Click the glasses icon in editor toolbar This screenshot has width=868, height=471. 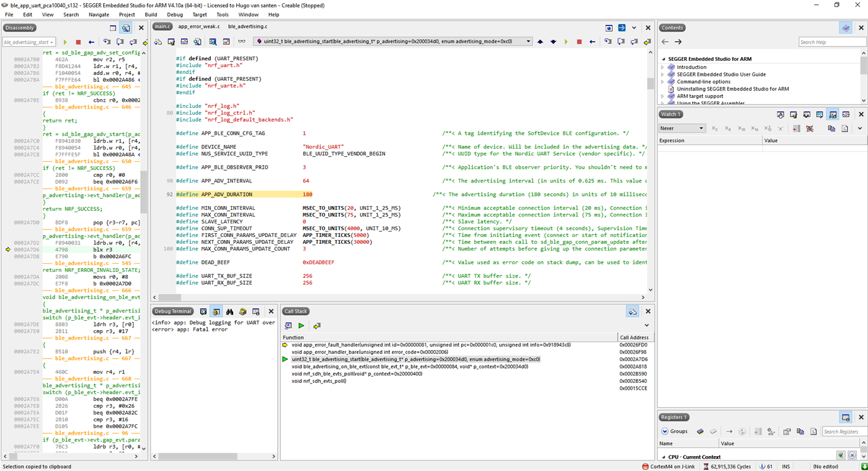[x=242, y=42]
